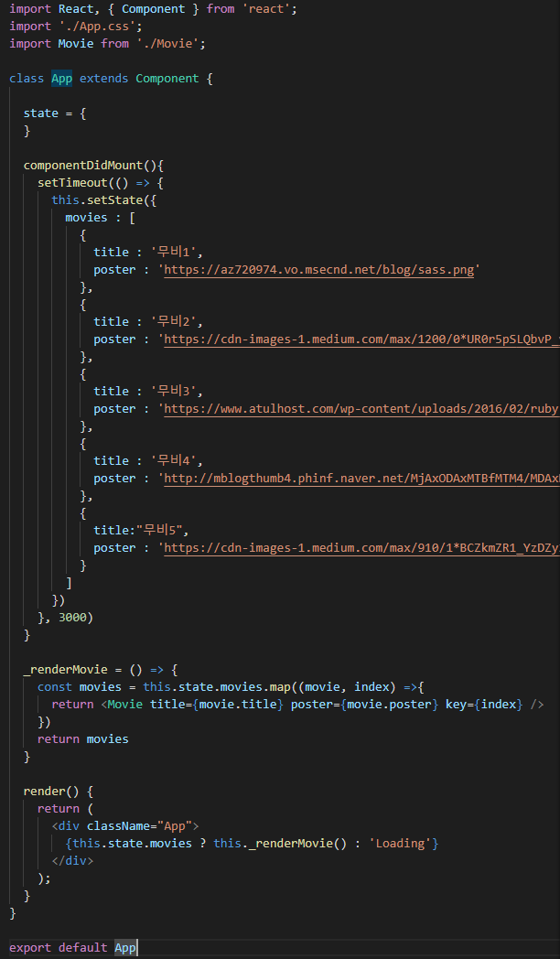Click the title string "무비5"
560x959 pixels.
tap(157, 530)
